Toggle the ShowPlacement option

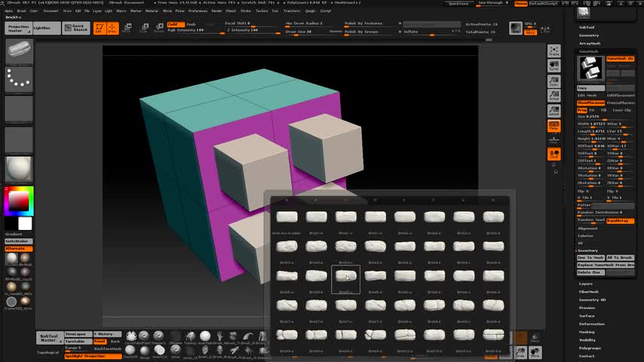(x=590, y=103)
